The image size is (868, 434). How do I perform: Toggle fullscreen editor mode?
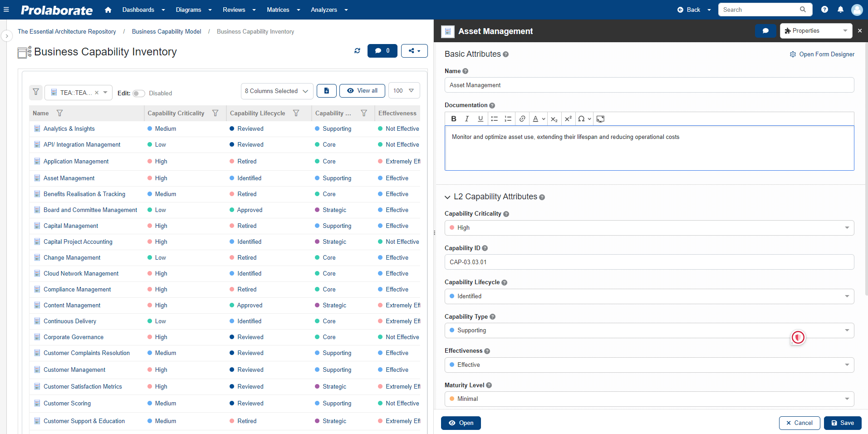click(x=600, y=119)
